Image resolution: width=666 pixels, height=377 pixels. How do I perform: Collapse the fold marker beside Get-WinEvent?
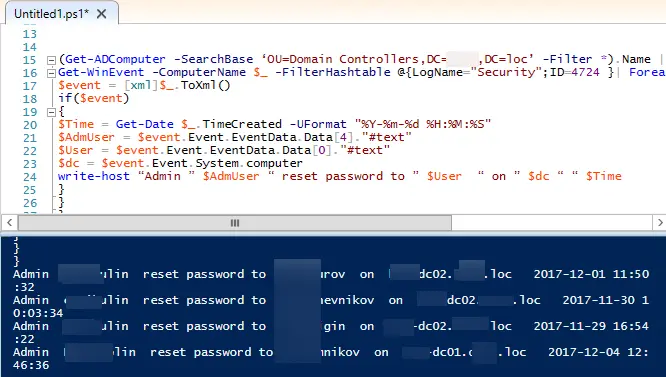point(51,73)
